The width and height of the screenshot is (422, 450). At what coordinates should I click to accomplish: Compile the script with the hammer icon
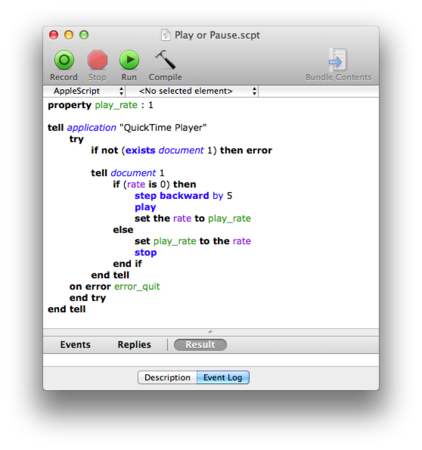tap(165, 65)
